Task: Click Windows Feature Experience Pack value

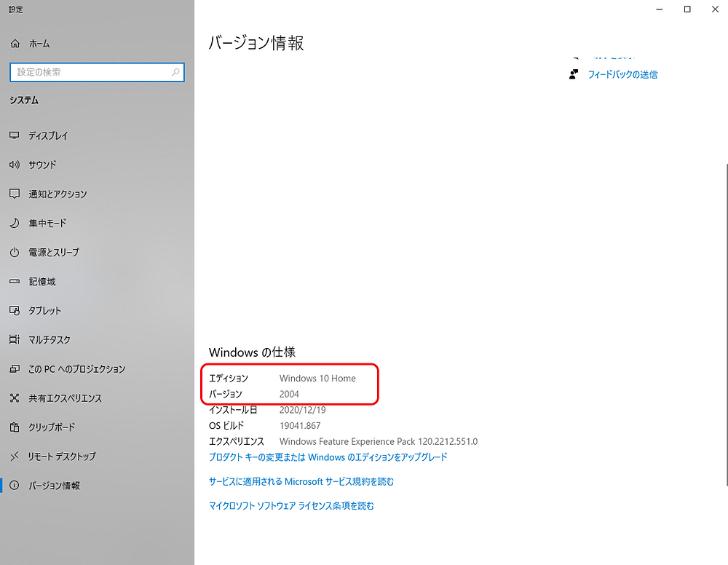Action: coord(379,441)
